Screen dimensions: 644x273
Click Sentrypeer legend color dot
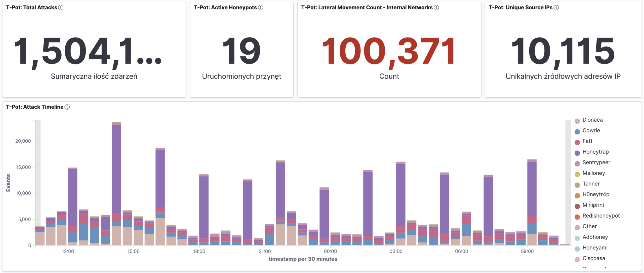[x=577, y=163]
